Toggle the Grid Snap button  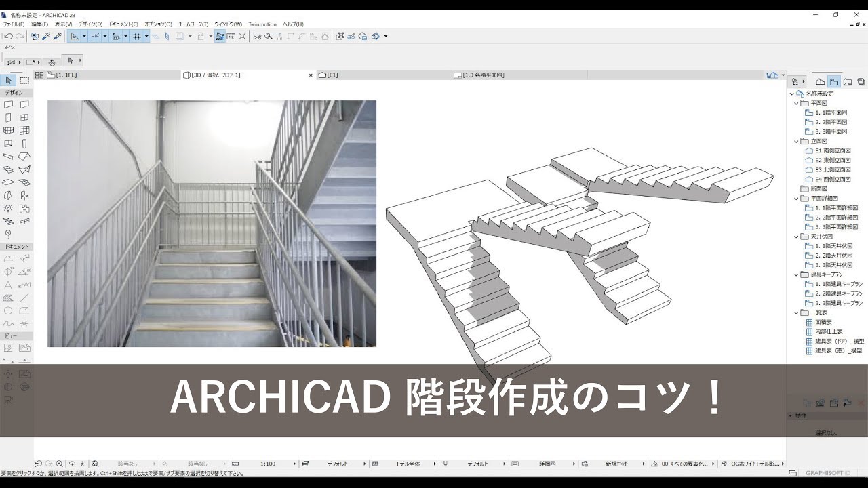point(136,36)
